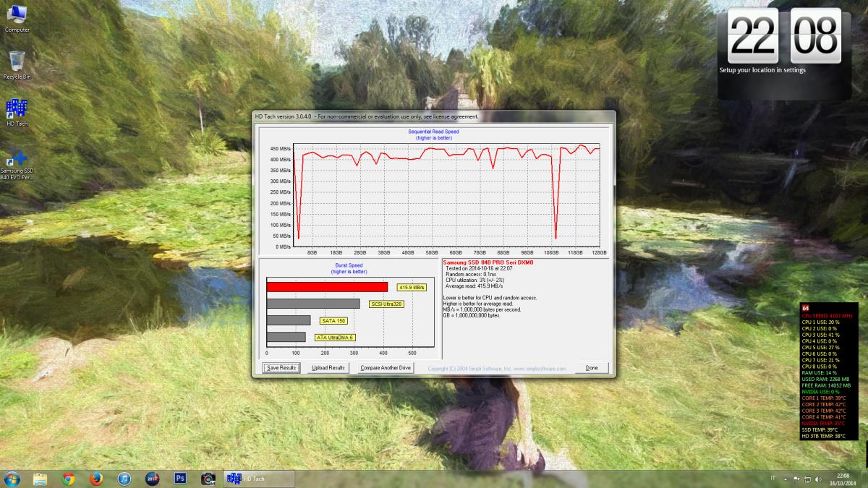The image size is (868, 488).
Task: Click the 'CORE 1 TEMP: 39°C' gadget line
Action: tap(822, 398)
